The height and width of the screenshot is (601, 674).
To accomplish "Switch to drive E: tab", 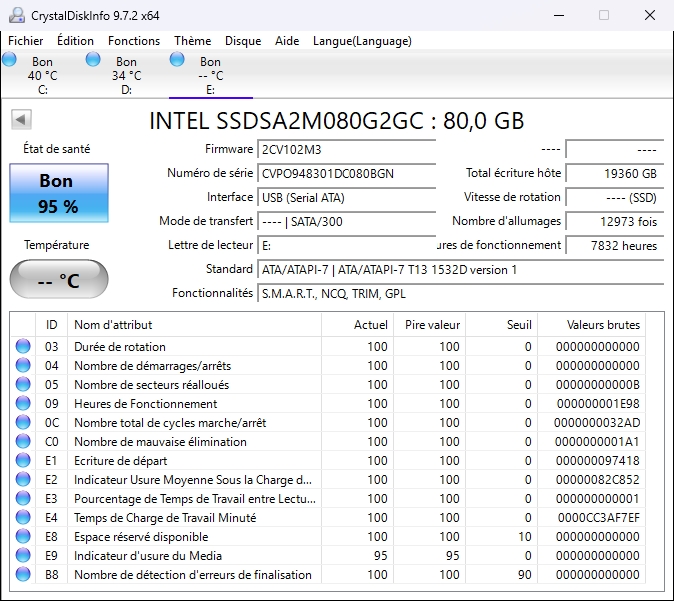I will point(210,75).
